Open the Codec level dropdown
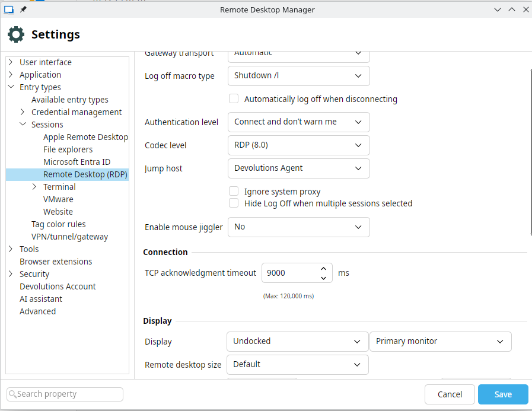The height and width of the screenshot is (411, 532). coord(298,145)
